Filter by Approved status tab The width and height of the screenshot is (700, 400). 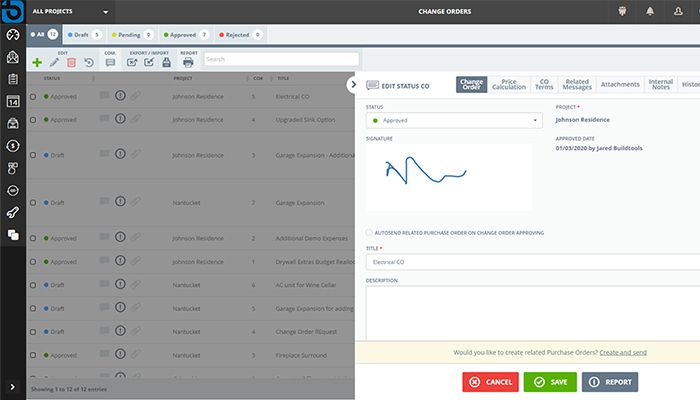pyautogui.click(x=185, y=34)
